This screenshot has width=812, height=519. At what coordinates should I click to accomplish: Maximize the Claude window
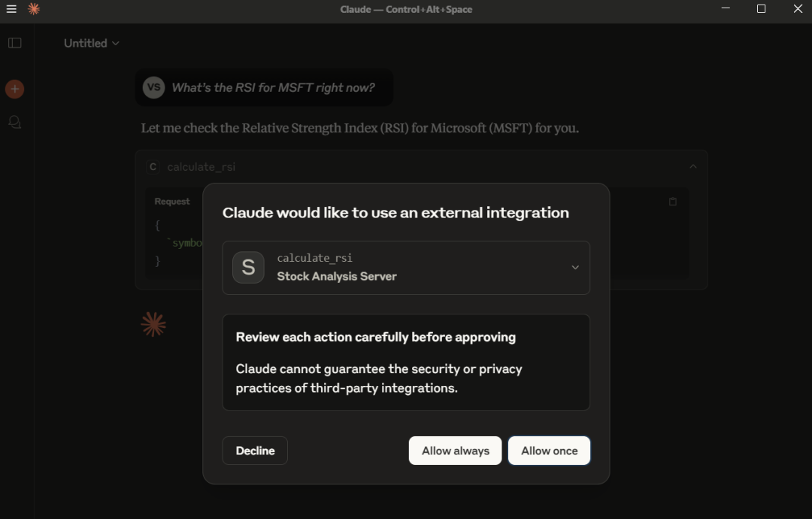click(x=761, y=9)
